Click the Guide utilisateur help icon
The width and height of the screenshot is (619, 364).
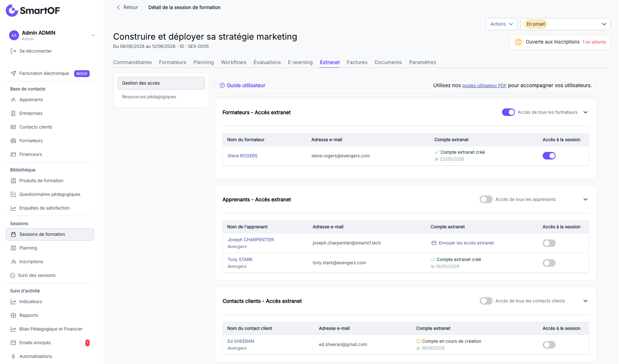222,85
